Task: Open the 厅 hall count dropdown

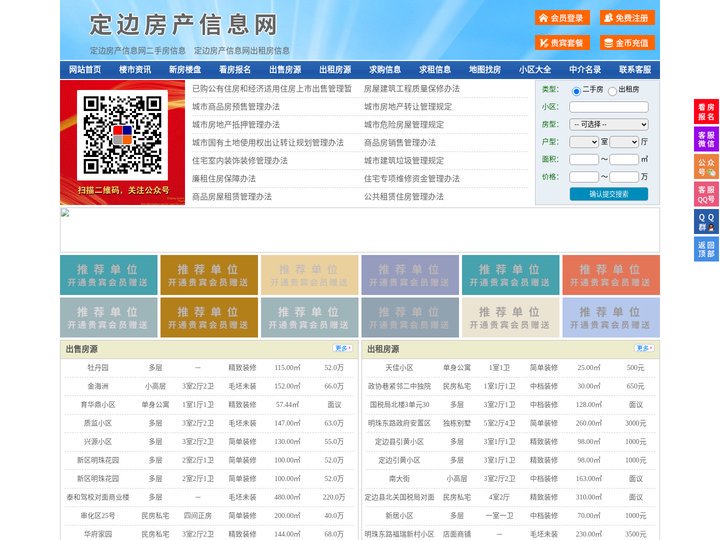Action: point(624,142)
